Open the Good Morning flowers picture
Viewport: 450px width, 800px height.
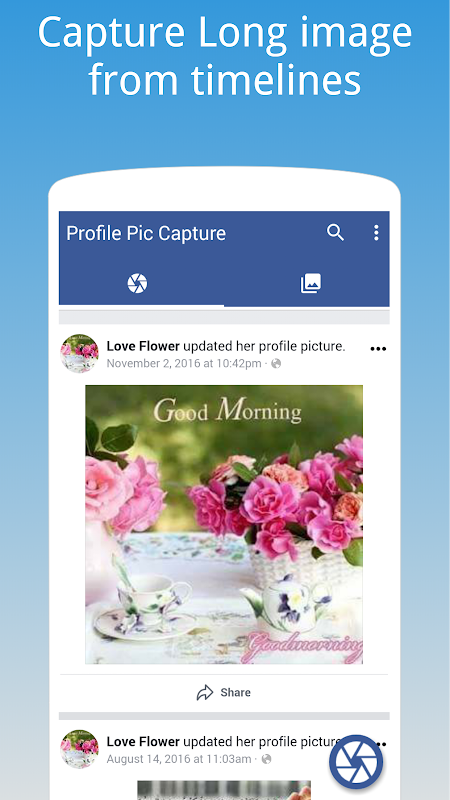[x=224, y=524]
